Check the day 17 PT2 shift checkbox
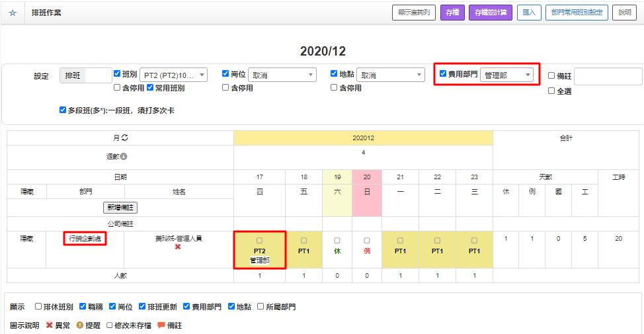The image size is (644, 334). (x=260, y=241)
